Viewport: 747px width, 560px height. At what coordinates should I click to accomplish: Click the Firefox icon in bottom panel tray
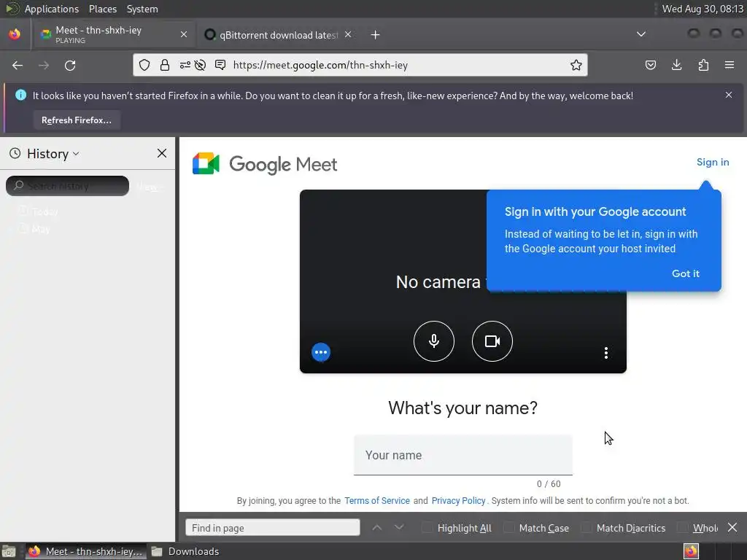[692, 551]
